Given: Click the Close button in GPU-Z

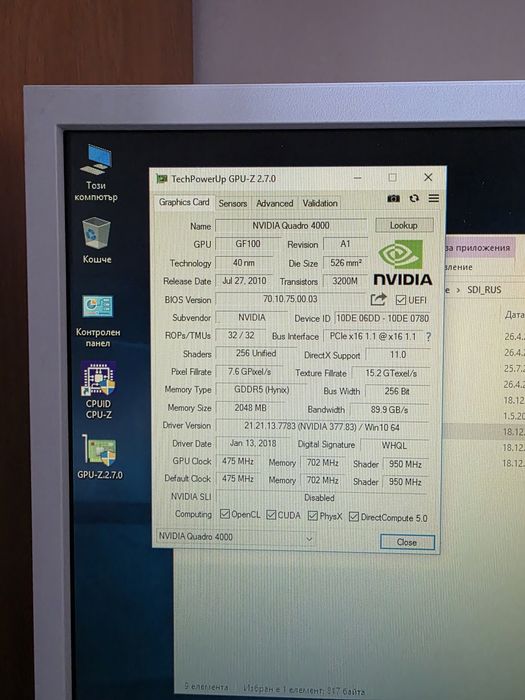Looking at the screenshot, I should coord(407,542).
